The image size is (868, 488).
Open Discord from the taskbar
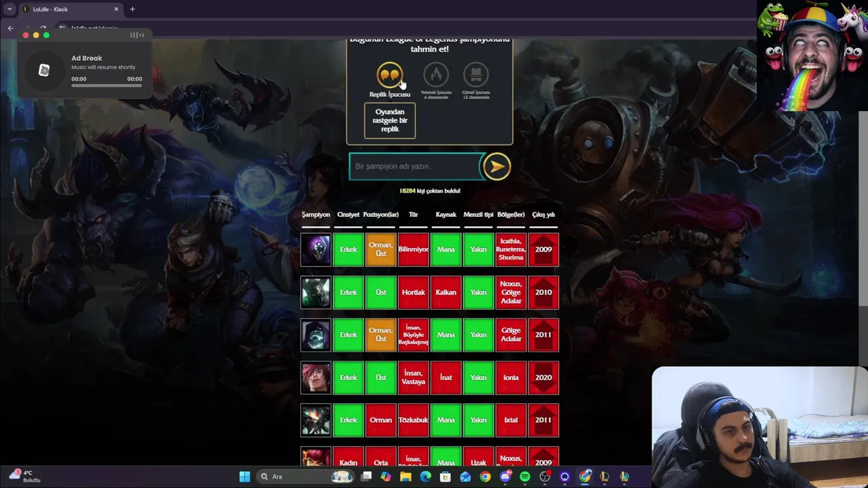[x=505, y=476]
